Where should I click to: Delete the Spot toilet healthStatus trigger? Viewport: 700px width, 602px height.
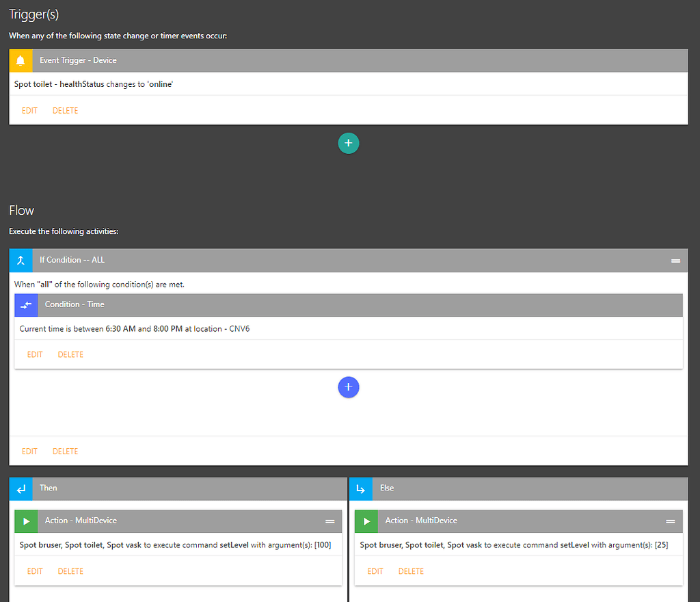pos(65,110)
